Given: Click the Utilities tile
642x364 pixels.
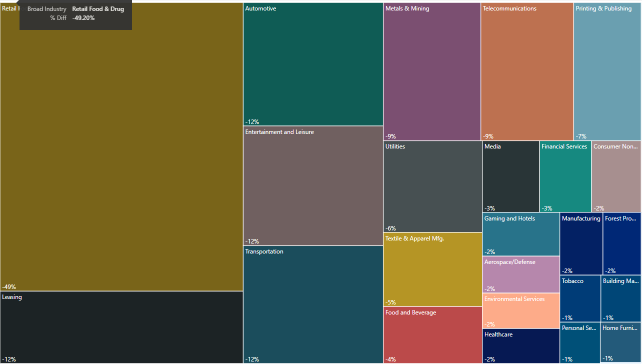Looking at the screenshot, I should pyautogui.click(x=432, y=186).
